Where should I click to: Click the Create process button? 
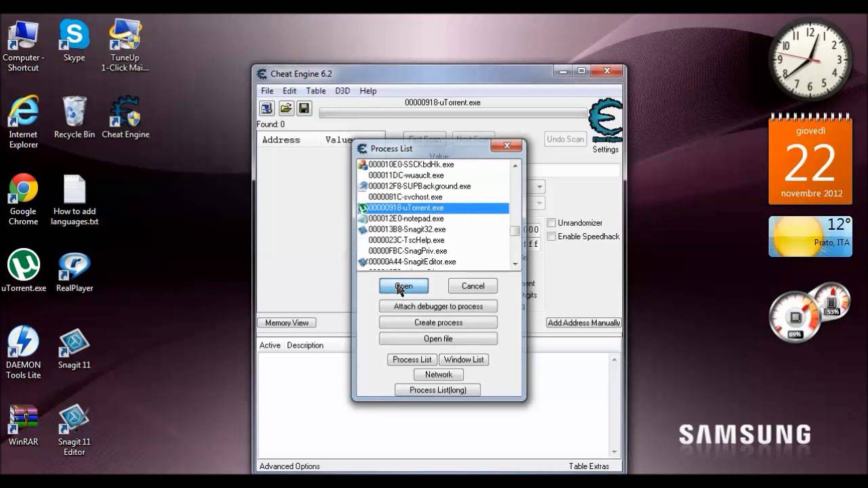[x=438, y=323]
